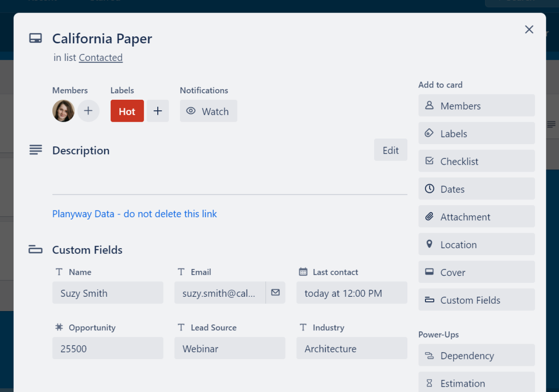Viewport: 559px width, 392px height.
Task: Open the Estimation power-up
Action: pos(476,383)
